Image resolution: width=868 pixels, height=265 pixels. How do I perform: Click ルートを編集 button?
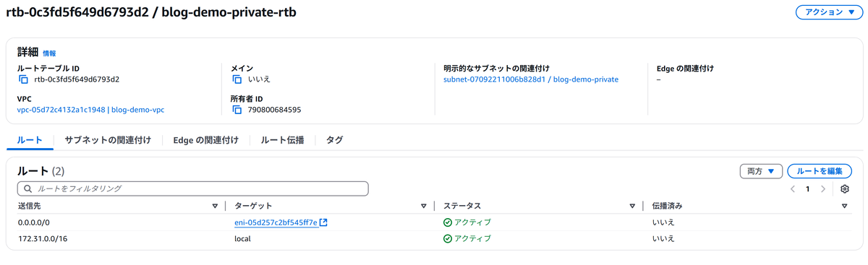click(x=820, y=171)
